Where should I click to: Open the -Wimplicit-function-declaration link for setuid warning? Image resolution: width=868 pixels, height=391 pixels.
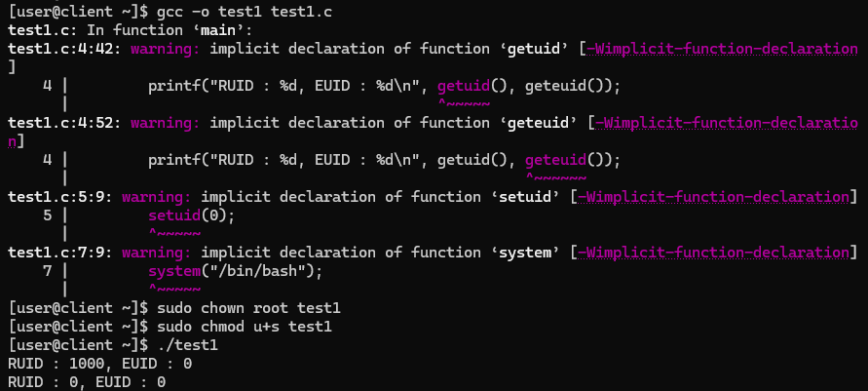point(713,197)
